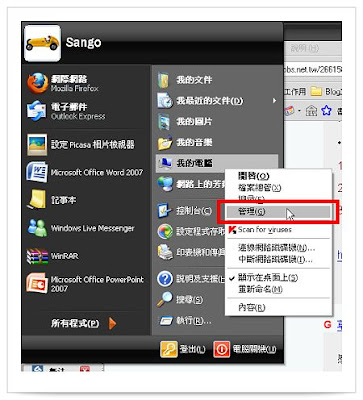The image size is (363, 400).
Task: Open Mozilla Firefox from the Start menu
Action: coord(37,83)
